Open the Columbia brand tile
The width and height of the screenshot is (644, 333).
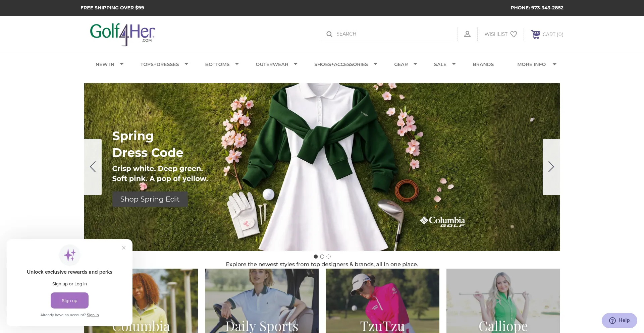pyautogui.click(x=165, y=301)
